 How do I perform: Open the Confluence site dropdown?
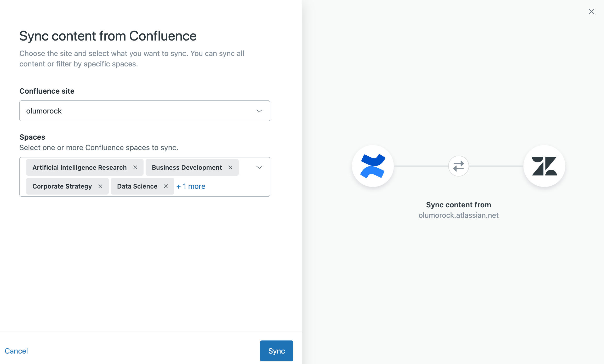[x=259, y=111]
